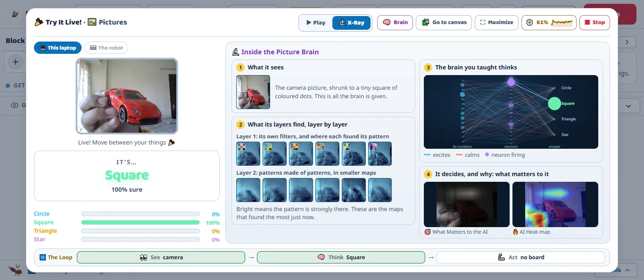Click the Square confidence bar
644x280 pixels.
coord(140,222)
